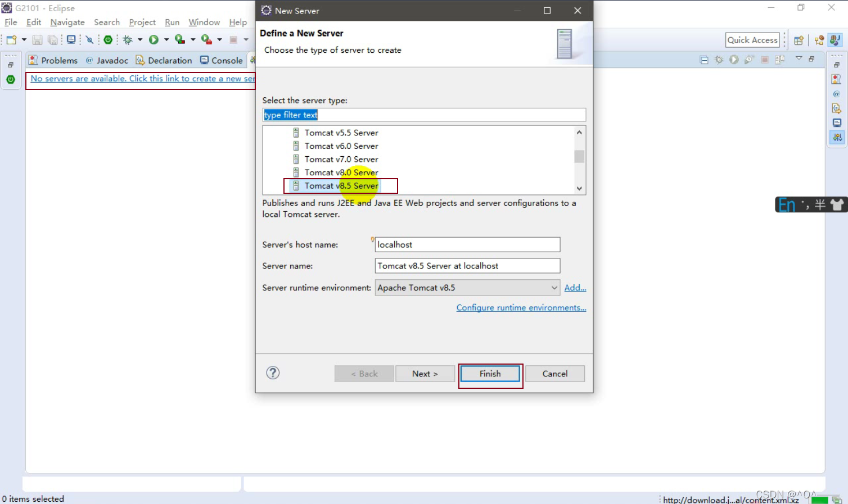Click the Finish button

(490, 374)
